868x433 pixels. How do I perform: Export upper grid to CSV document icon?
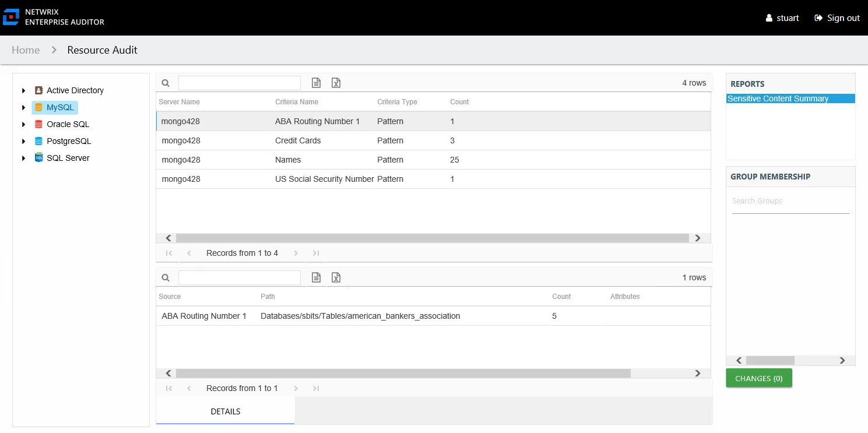coord(316,83)
